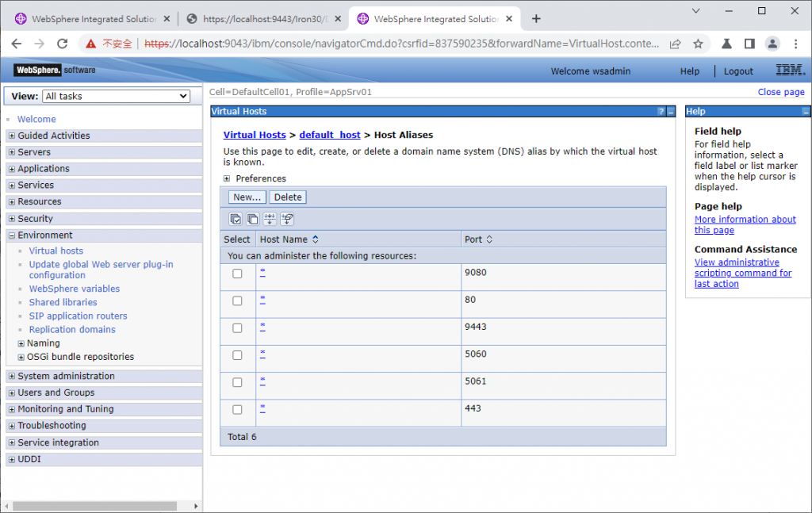Open Replication domains in navigation

[72, 330]
